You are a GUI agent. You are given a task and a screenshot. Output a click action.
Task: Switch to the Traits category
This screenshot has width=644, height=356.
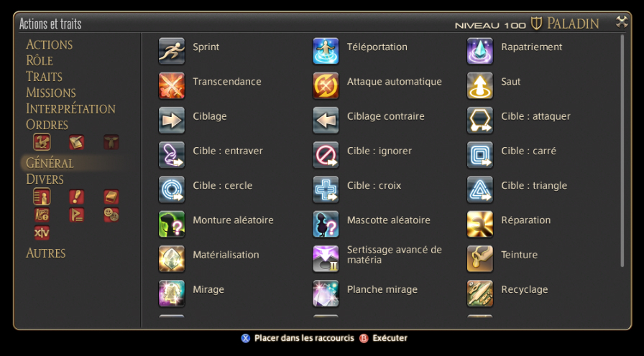[x=45, y=76]
